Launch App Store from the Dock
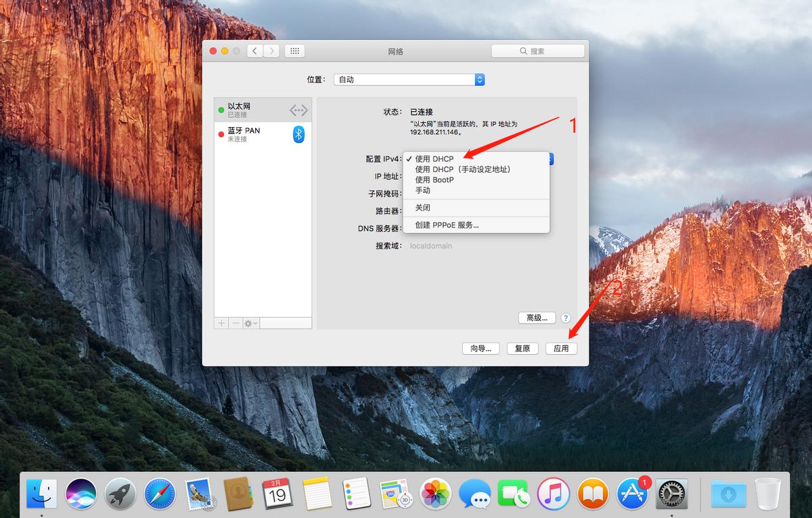 [633, 494]
